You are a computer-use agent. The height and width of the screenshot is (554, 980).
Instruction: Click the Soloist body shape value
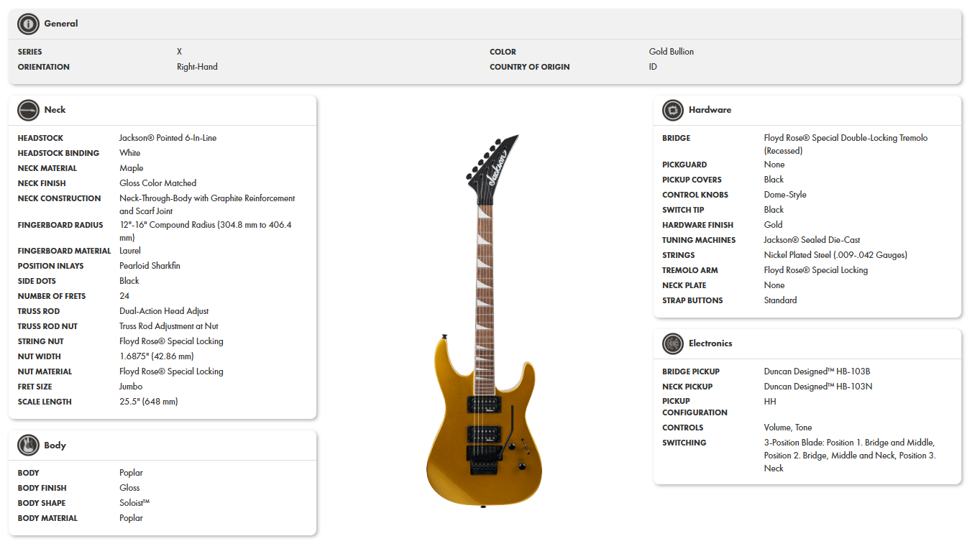click(x=134, y=503)
